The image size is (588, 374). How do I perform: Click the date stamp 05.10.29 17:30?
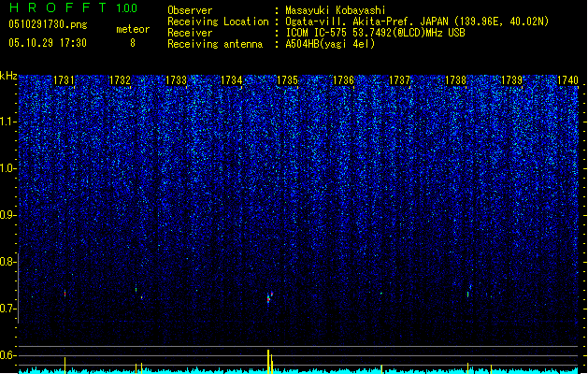tap(48, 43)
